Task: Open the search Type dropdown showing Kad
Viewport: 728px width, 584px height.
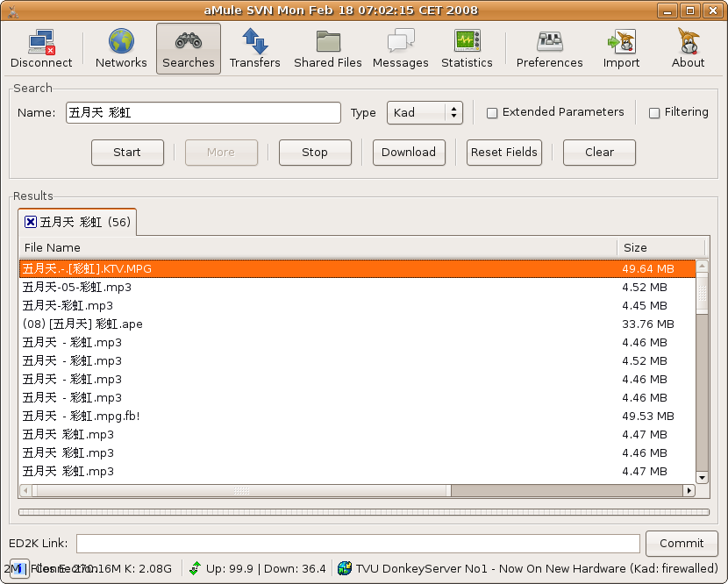Action: click(x=425, y=113)
